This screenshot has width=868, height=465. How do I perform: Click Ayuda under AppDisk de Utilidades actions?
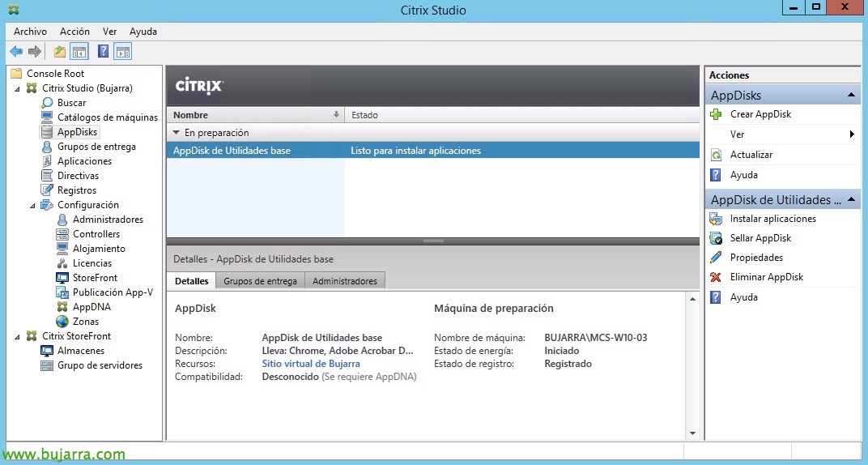[743, 297]
